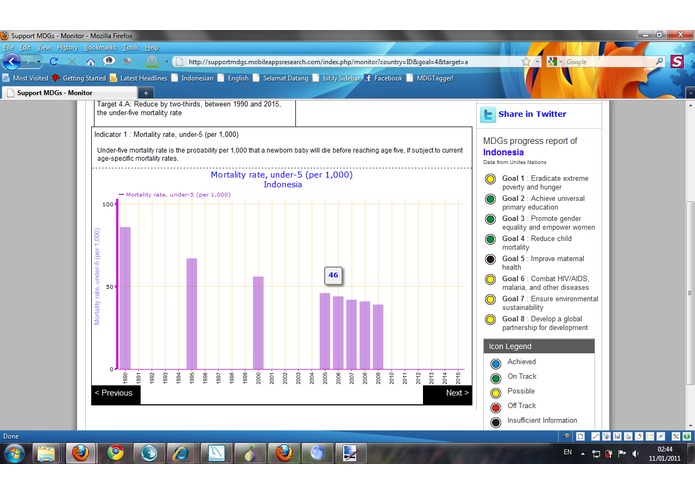Open the URL bar history dropdown arrow

point(537,62)
